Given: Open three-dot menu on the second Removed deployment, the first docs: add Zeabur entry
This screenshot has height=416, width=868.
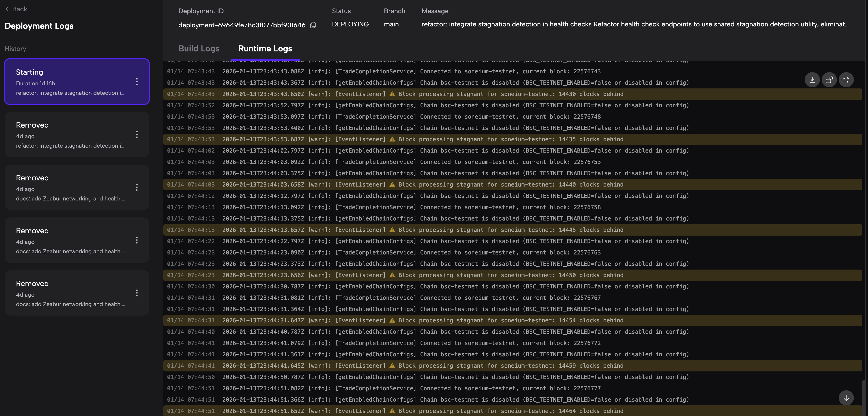Looking at the screenshot, I should (136, 187).
